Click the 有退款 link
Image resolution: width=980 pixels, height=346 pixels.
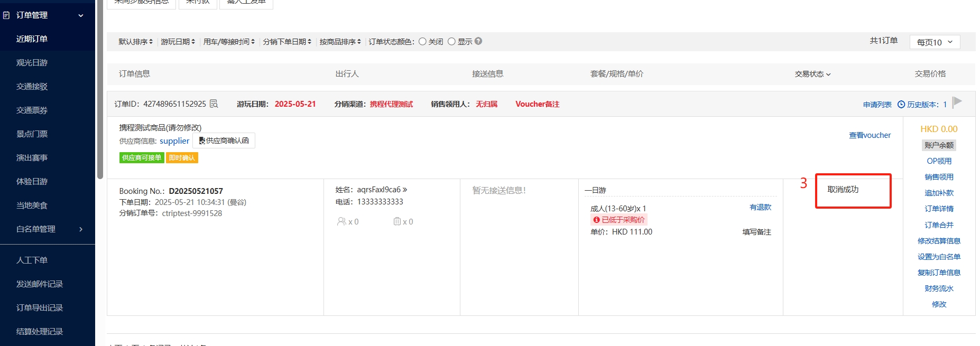760,207
